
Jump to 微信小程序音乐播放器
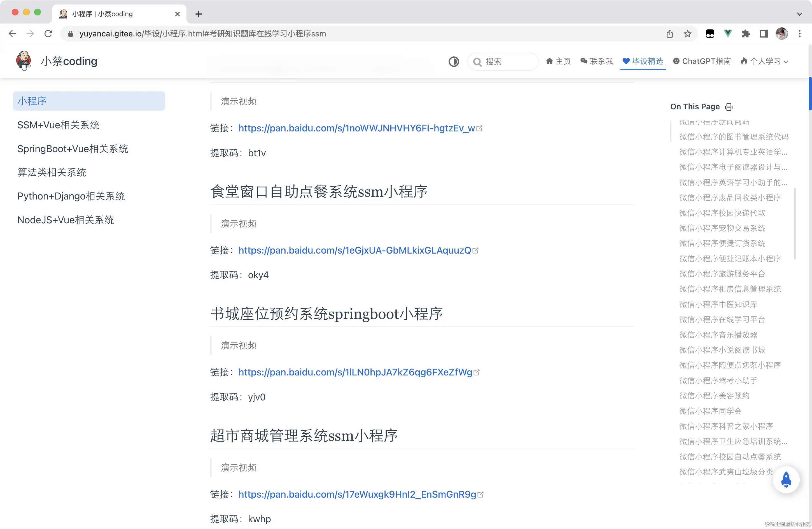[x=718, y=335]
